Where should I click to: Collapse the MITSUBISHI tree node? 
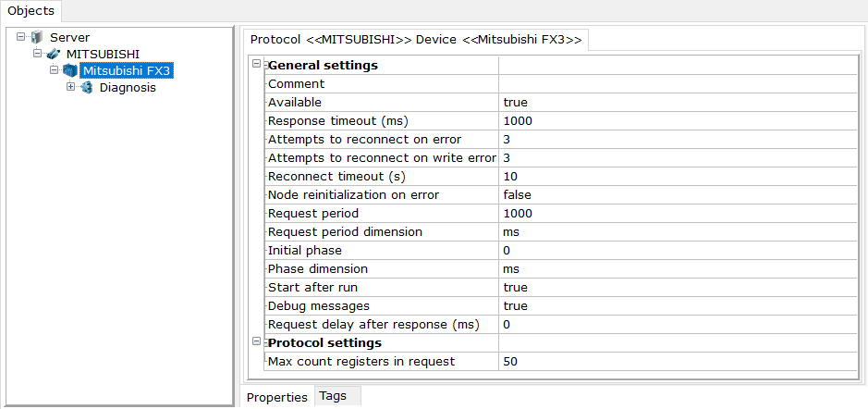click(38, 53)
